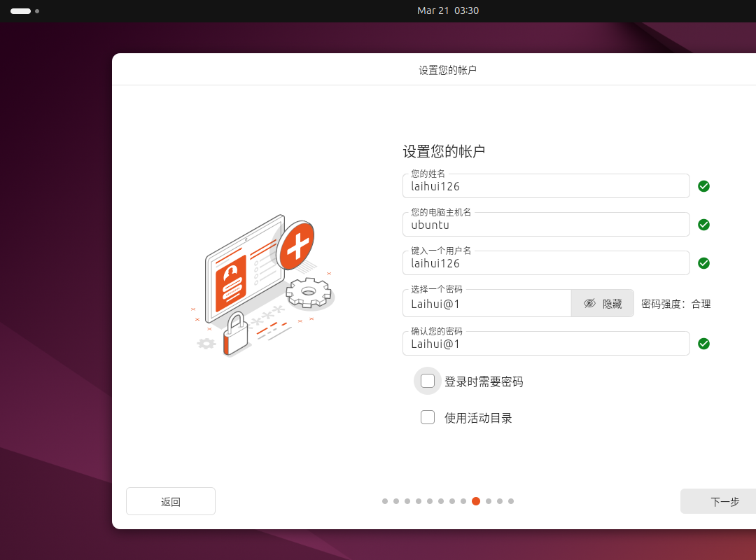Image resolution: width=756 pixels, height=560 pixels.
Task: Click the activities pill in the top-left corner
Action: point(20,11)
